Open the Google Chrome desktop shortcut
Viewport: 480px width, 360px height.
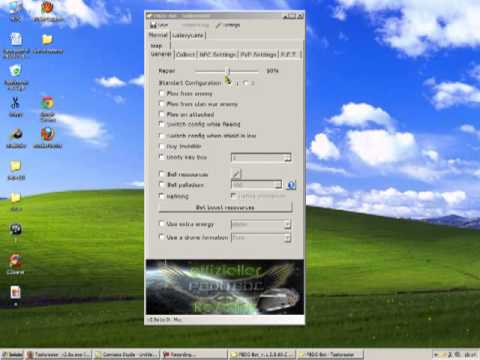(x=48, y=103)
